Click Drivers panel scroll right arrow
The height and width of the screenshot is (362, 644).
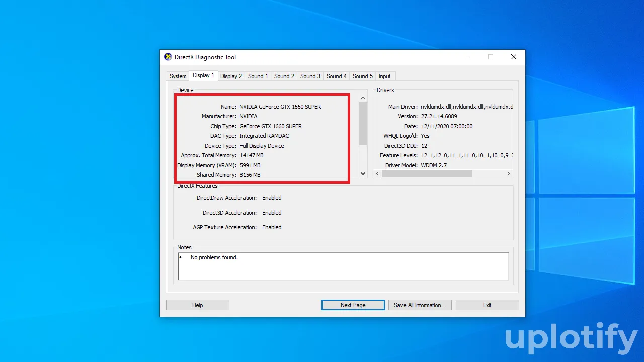(509, 174)
